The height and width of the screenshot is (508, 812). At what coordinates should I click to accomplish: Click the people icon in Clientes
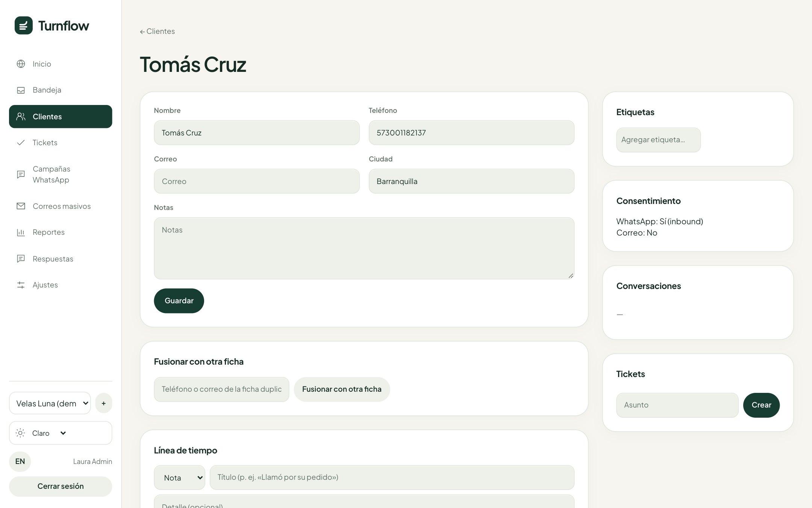[21, 117]
